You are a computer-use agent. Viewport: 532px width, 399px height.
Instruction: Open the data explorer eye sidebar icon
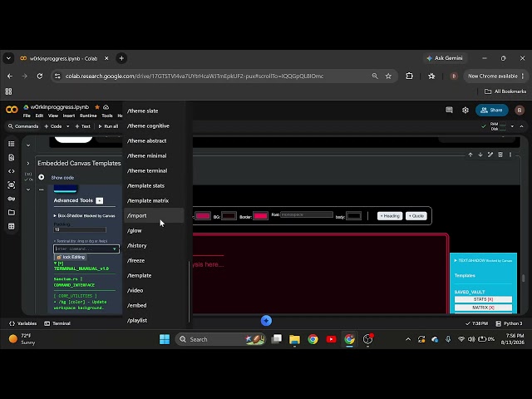11,185
